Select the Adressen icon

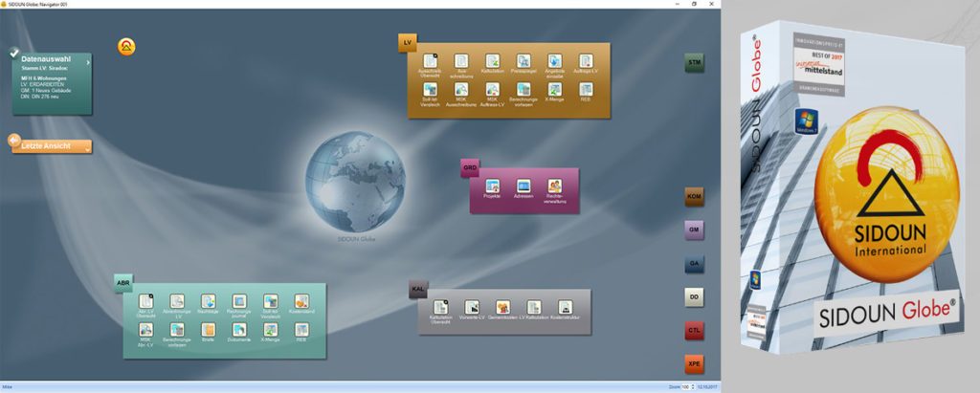tap(523, 186)
